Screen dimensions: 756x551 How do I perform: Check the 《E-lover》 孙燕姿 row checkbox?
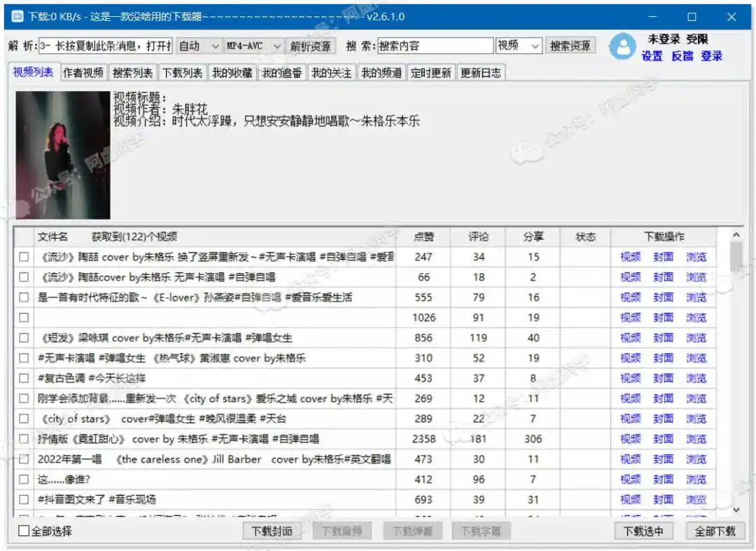click(x=24, y=298)
